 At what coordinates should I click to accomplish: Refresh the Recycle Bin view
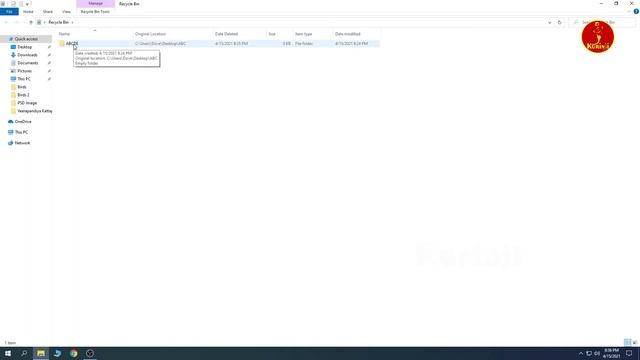tap(560, 22)
